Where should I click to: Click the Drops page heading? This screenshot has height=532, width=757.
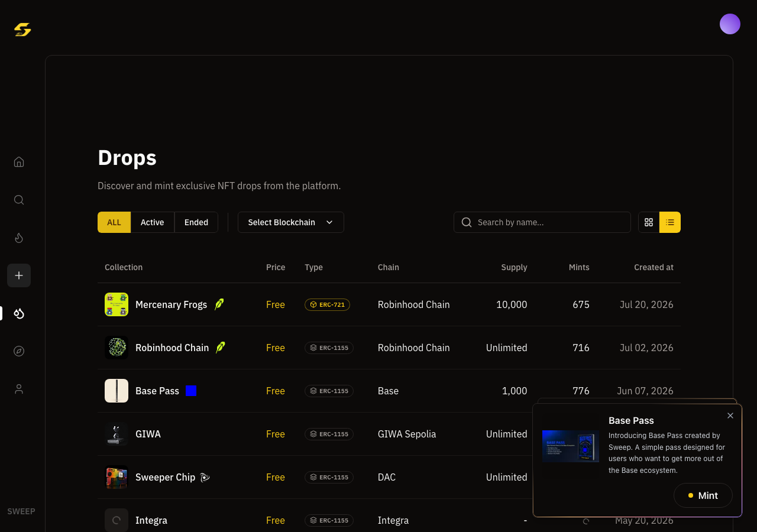tap(127, 158)
